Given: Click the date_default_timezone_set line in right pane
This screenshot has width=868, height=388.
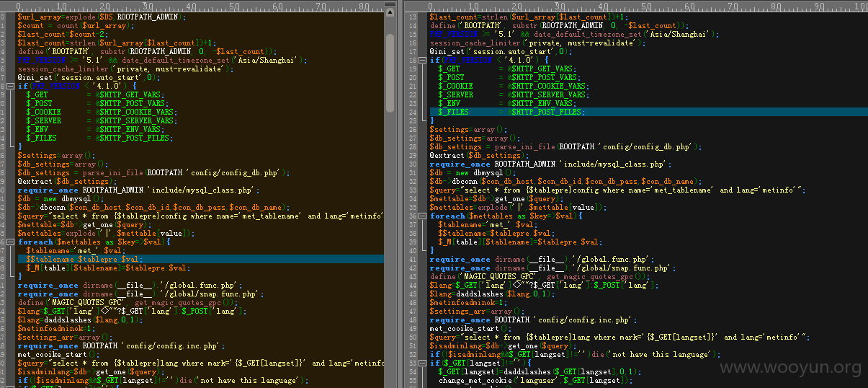Looking at the screenshot, I should tap(574, 34).
